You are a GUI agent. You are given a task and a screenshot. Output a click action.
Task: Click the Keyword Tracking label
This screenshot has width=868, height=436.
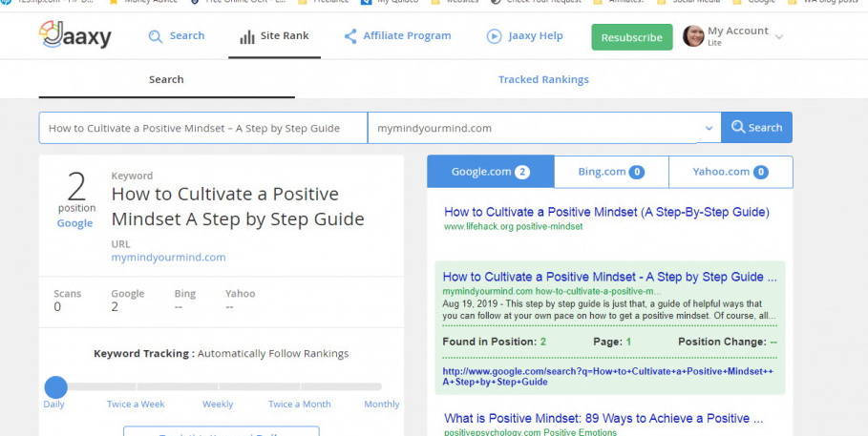click(x=144, y=354)
